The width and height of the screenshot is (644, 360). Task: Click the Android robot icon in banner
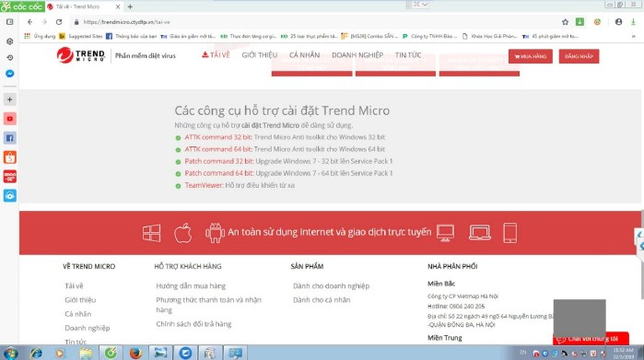(x=215, y=233)
